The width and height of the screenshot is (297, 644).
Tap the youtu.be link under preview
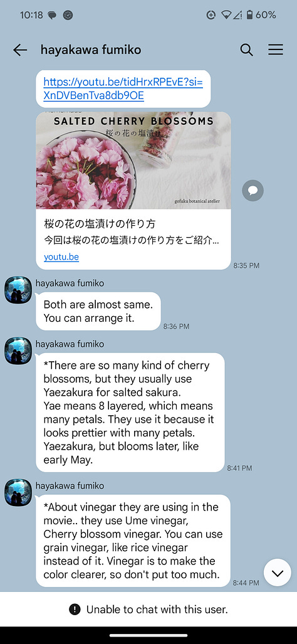click(61, 257)
